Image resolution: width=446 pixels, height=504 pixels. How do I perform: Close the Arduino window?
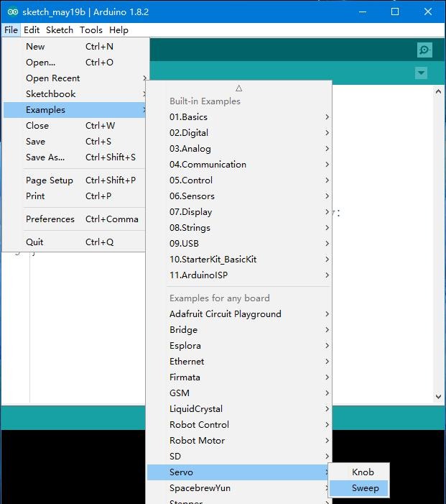click(x=428, y=12)
